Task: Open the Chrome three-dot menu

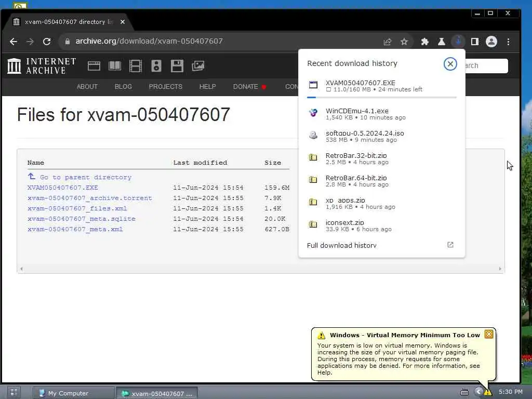Action: pyautogui.click(x=508, y=42)
